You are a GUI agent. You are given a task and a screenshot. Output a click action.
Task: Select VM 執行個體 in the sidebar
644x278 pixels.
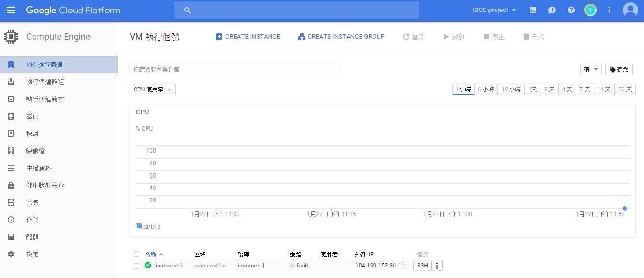click(x=59, y=65)
